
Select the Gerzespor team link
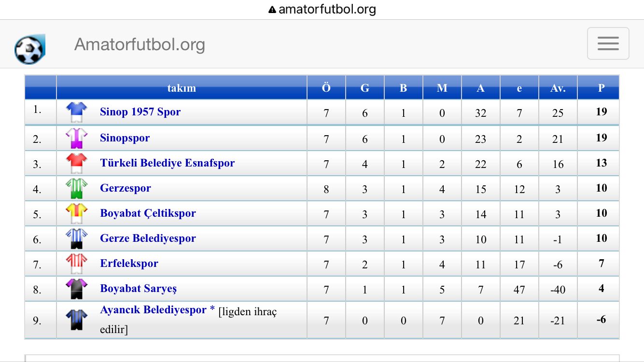[126, 188]
